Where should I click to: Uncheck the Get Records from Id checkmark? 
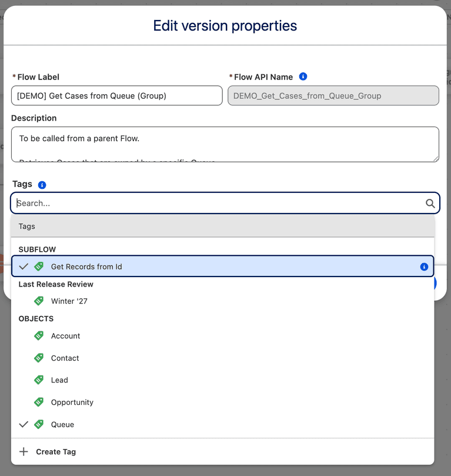(x=24, y=267)
